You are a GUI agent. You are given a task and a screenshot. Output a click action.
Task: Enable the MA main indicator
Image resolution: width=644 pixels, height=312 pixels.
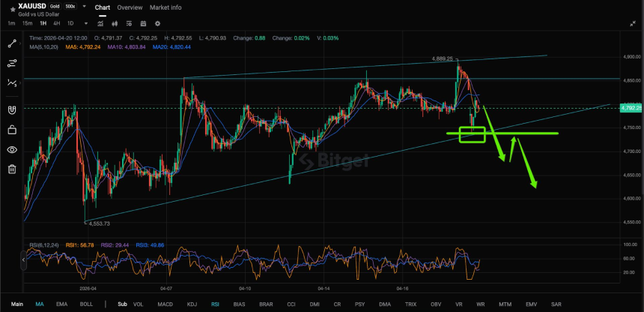click(x=40, y=304)
